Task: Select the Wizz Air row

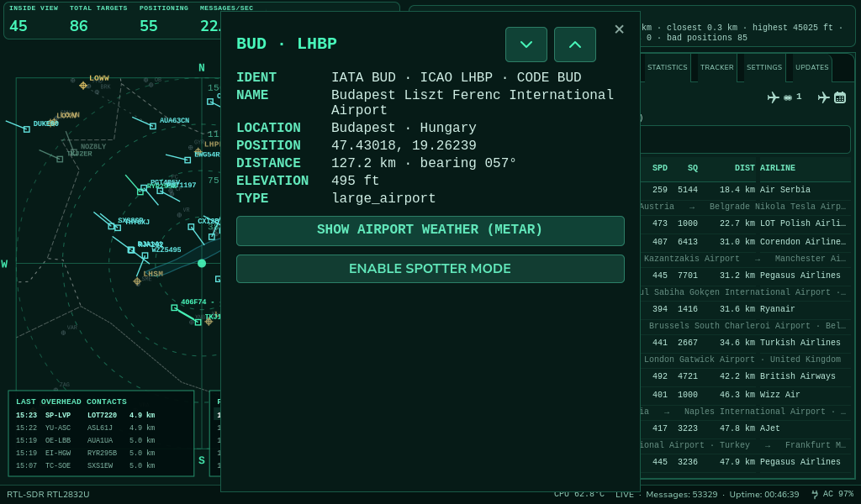Action: tap(745, 394)
